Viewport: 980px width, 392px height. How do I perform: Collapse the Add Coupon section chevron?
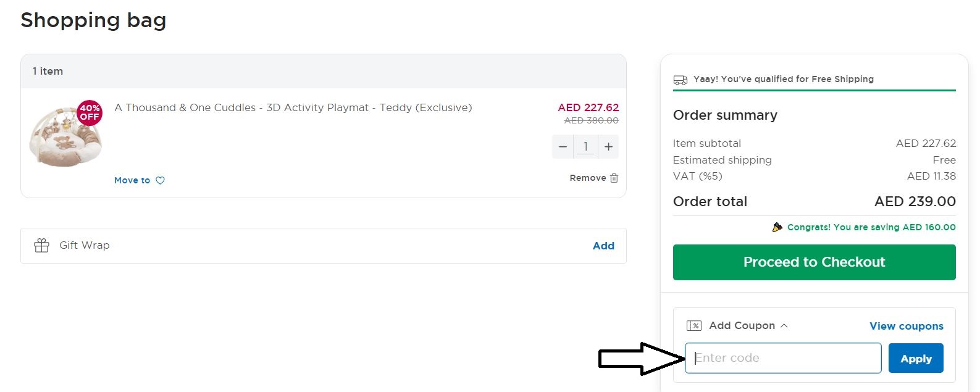point(784,325)
